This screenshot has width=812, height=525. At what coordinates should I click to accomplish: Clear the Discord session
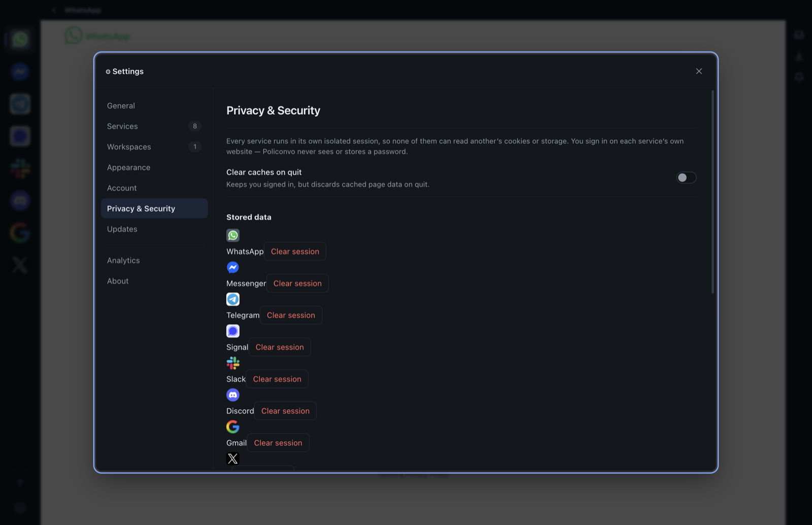point(285,411)
